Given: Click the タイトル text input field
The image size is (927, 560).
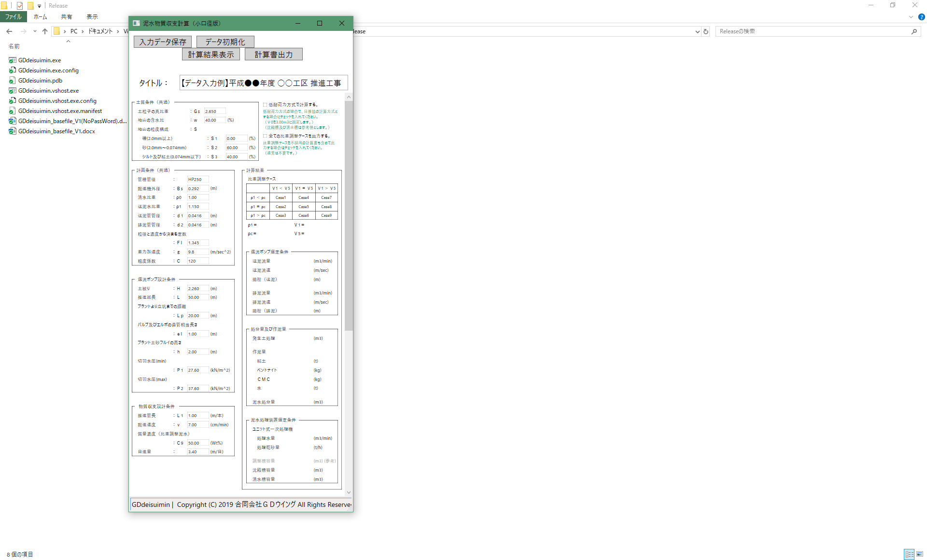Looking at the screenshot, I should click(x=263, y=83).
